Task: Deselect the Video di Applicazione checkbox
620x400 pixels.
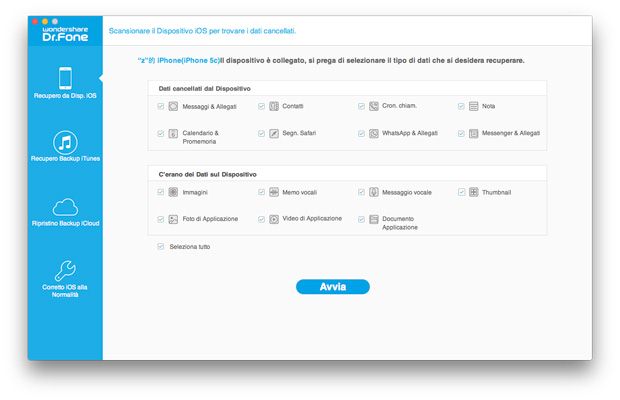Action: (261, 218)
